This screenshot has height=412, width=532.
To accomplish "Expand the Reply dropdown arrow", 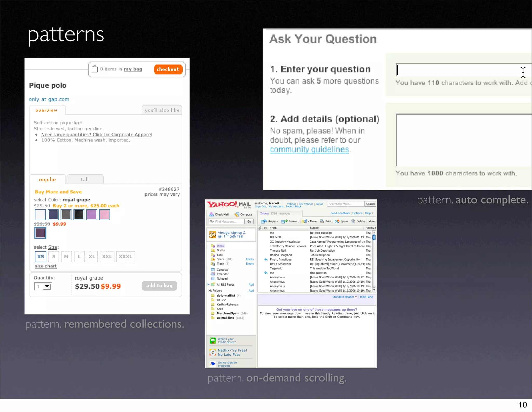I will point(278,221).
